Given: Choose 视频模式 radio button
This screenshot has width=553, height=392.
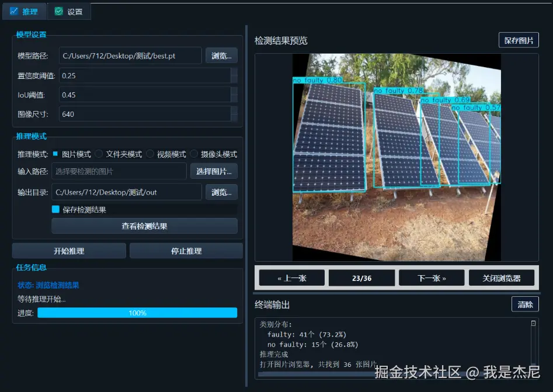Looking at the screenshot, I should point(150,154).
